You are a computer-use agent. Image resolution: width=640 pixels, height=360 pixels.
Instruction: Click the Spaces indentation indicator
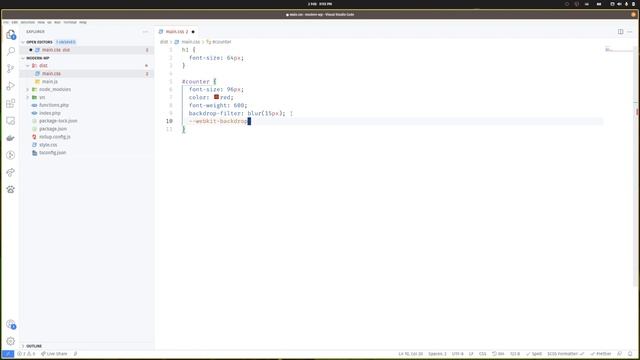tap(437, 354)
